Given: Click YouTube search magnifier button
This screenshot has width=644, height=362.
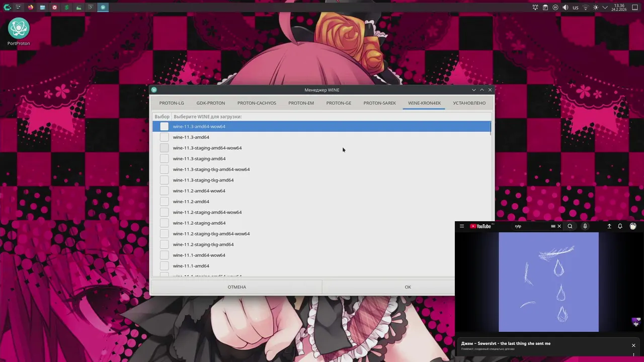Looking at the screenshot, I should [x=570, y=226].
